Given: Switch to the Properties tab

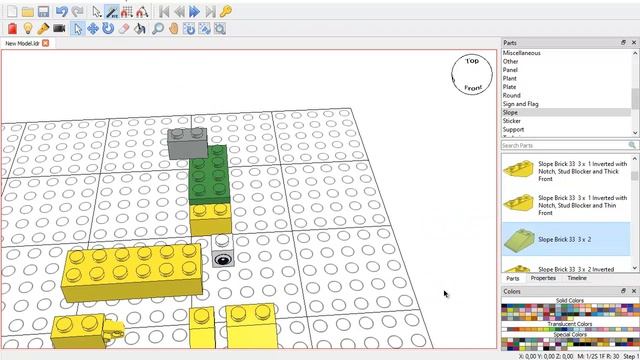Looking at the screenshot, I should (x=543, y=278).
